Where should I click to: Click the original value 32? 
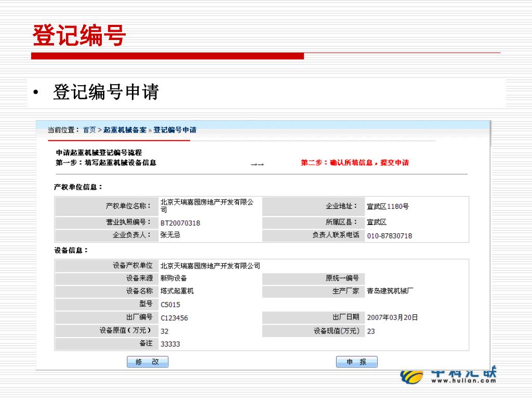pos(165,331)
